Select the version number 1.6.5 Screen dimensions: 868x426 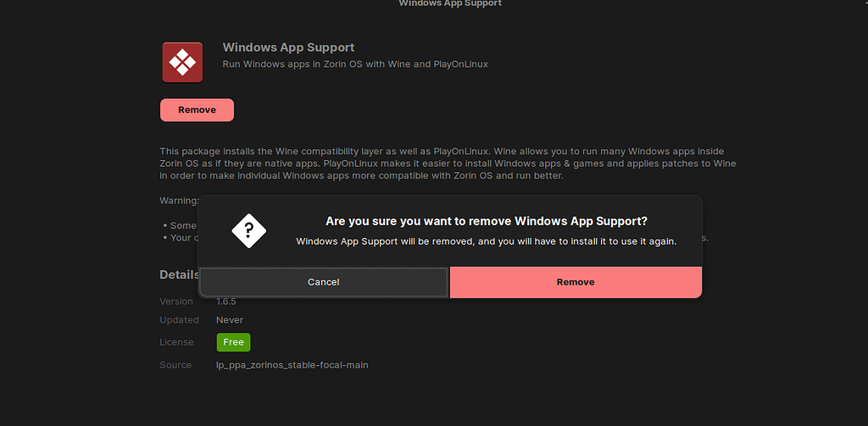(225, 302)
